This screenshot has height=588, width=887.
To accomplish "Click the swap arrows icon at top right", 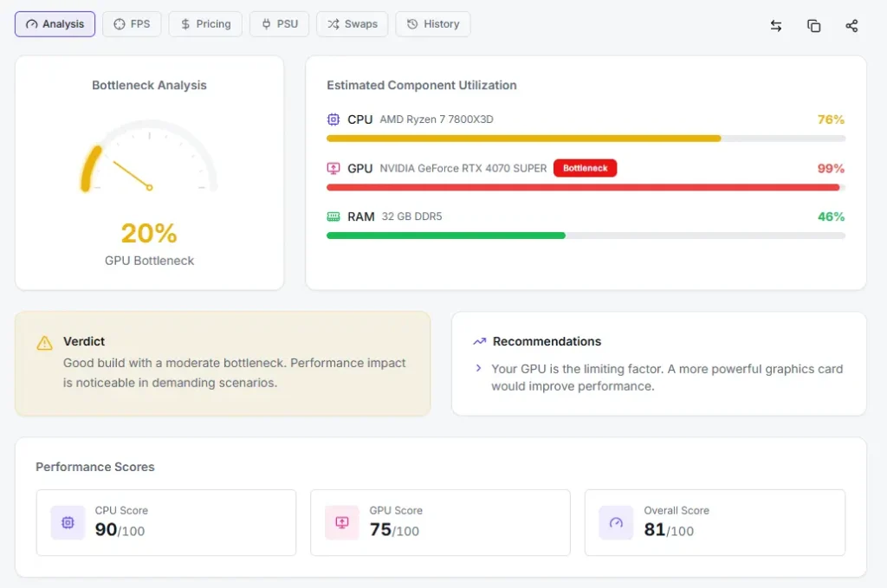I will pyautogui.click(x=776, y=26).
